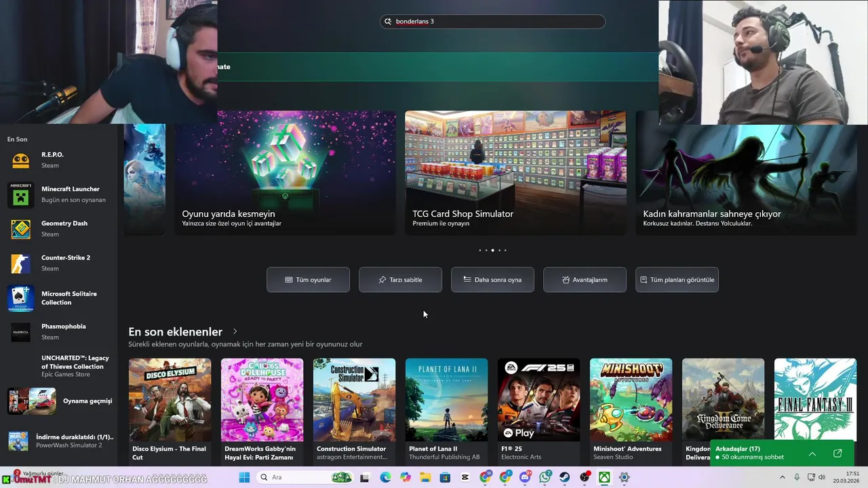Open Microsoft Store from taskbar
The image size is (868, 488).
tap(445, 477)
